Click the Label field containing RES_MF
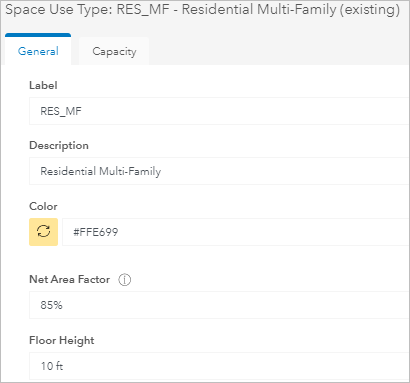 coord(219,111)
